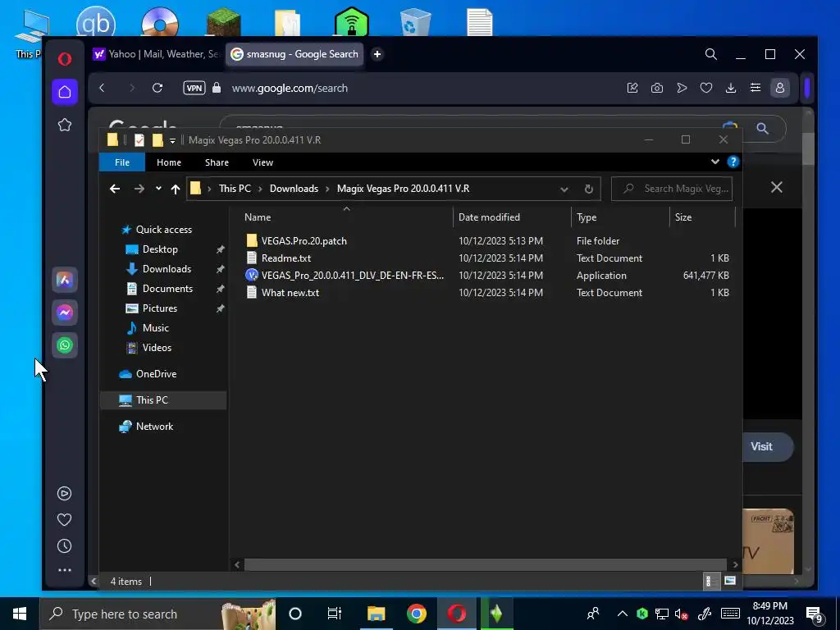Open the Home ribbon tab
The image size is (840, 630).
(x=169, y=162)
